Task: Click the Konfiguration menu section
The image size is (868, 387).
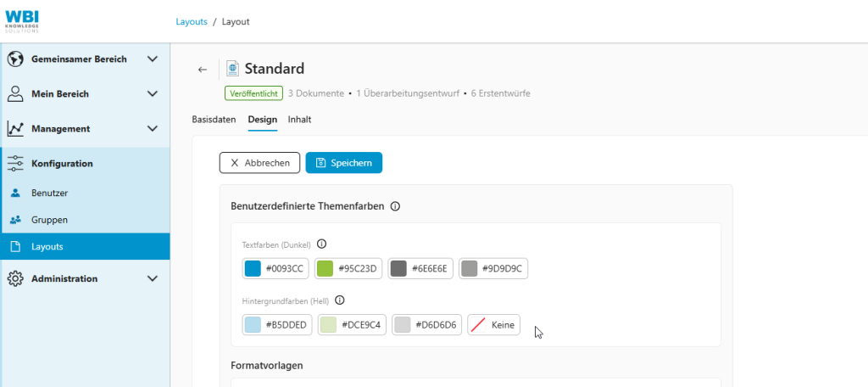Action: [x=86, y=164]
